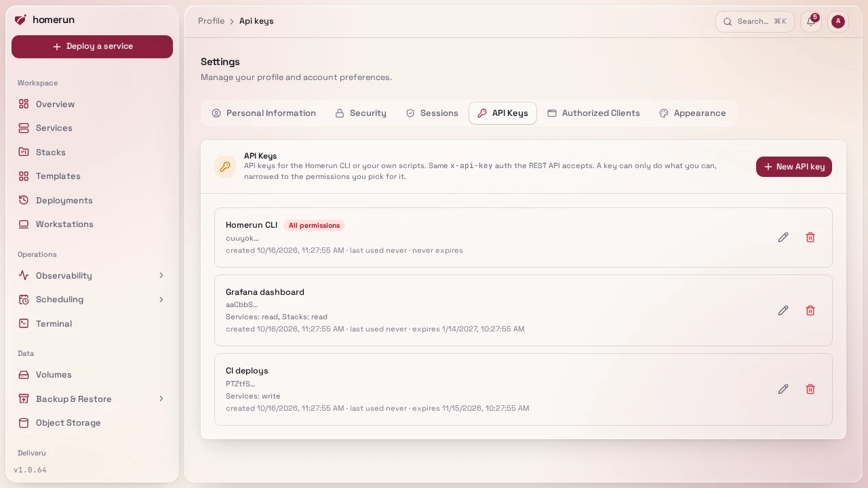Click the key prefix PTZtfS...
Screen dimensions: 868x488
pyautogui.click(x=241, y=384)
